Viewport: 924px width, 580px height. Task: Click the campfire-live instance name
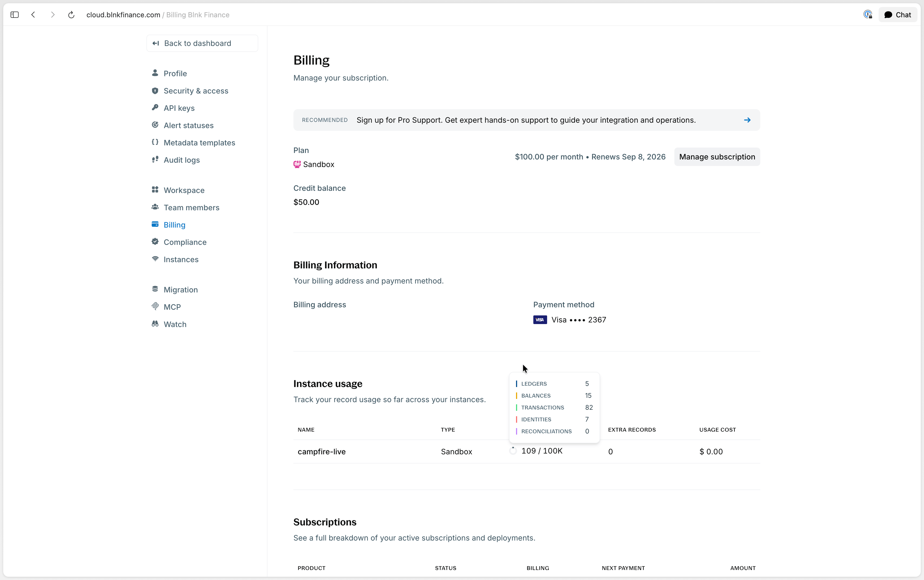[x=322, y=452]
